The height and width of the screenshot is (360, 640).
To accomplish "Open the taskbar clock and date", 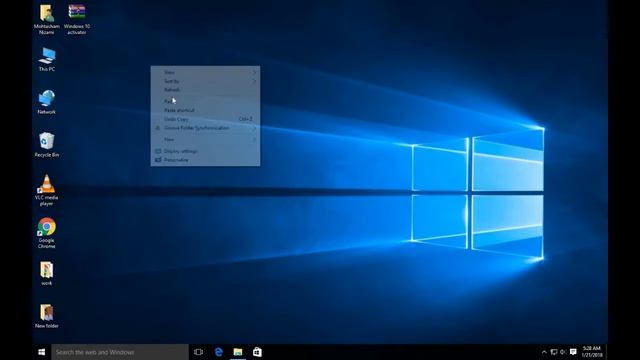I will [592, 352].
